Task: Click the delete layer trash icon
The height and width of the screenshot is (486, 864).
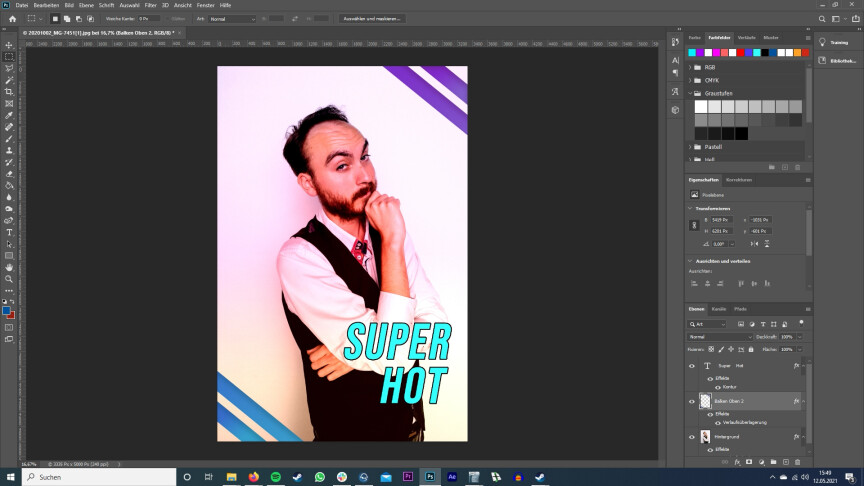Action: tap(798, 462)
